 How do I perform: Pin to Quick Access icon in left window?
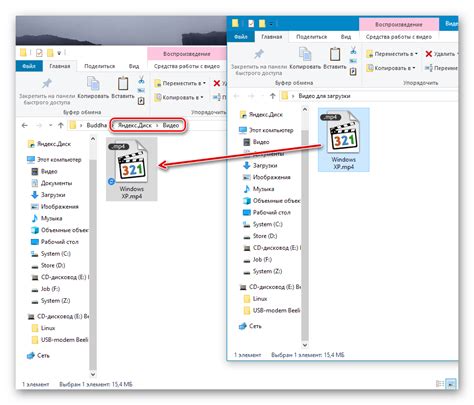[x=47, y=83]
